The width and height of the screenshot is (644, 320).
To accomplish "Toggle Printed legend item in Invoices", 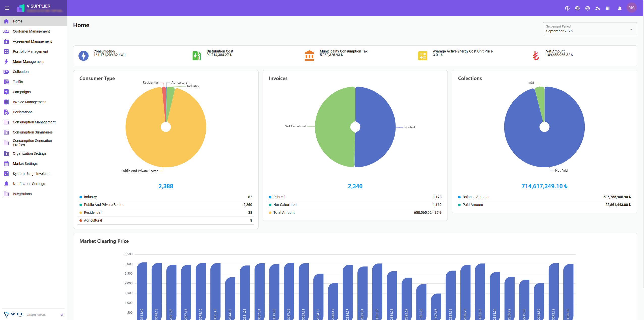I will (x=279, y=197).
